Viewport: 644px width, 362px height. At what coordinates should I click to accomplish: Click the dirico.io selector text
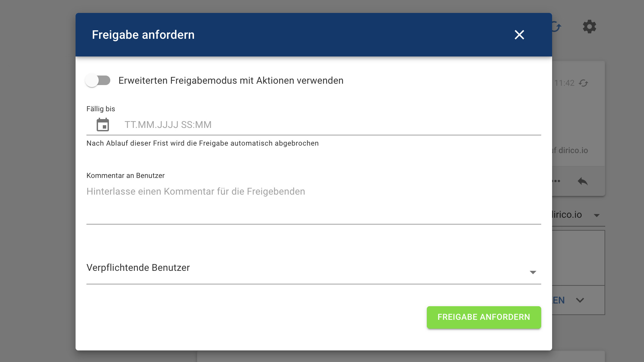567,215
